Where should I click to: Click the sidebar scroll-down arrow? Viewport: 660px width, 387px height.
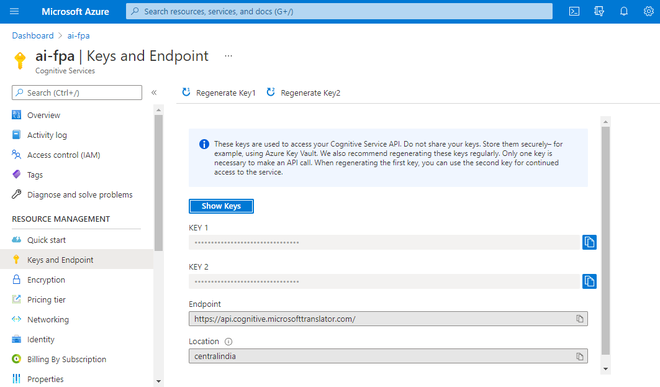point(158,381)
